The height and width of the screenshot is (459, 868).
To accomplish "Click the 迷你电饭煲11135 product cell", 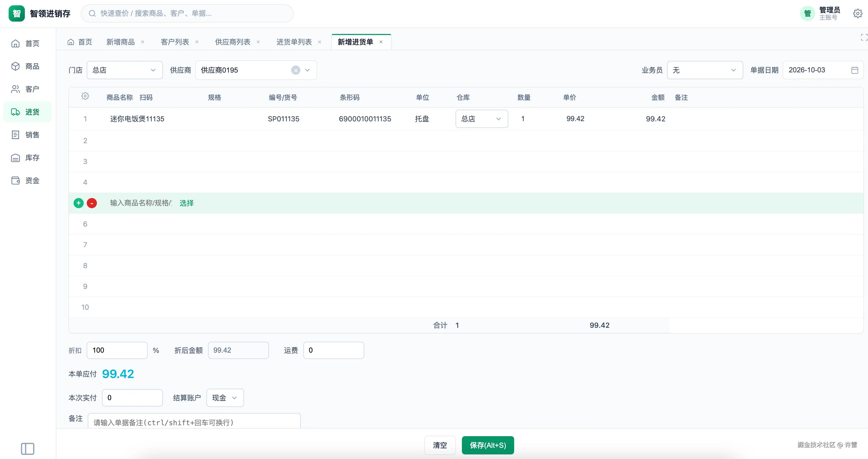I will tap(137, 119).
